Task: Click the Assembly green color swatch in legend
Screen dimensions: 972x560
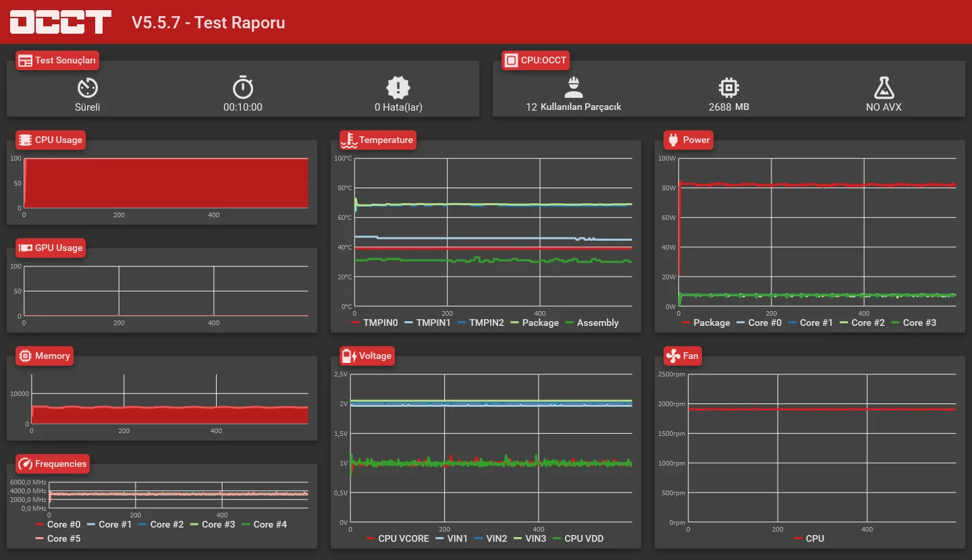Action: click(x=569, y=323)
